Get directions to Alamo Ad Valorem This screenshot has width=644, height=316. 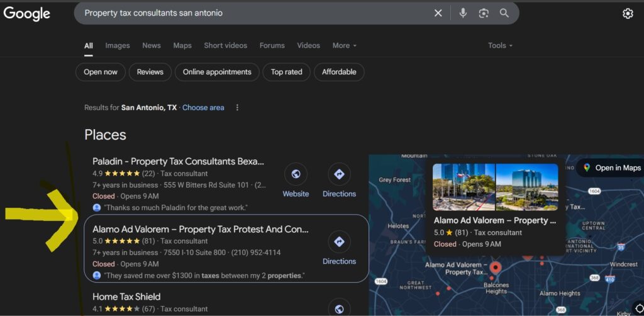[339, 242]
